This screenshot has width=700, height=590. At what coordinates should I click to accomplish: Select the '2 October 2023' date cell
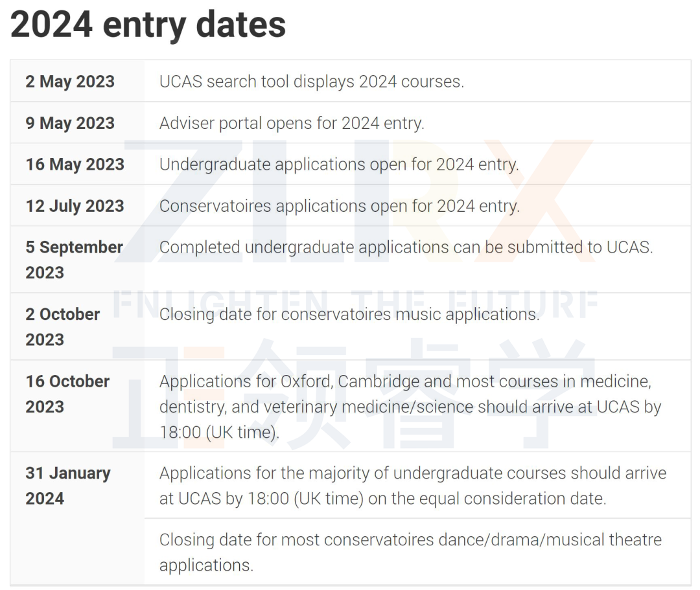pos(77,326)
